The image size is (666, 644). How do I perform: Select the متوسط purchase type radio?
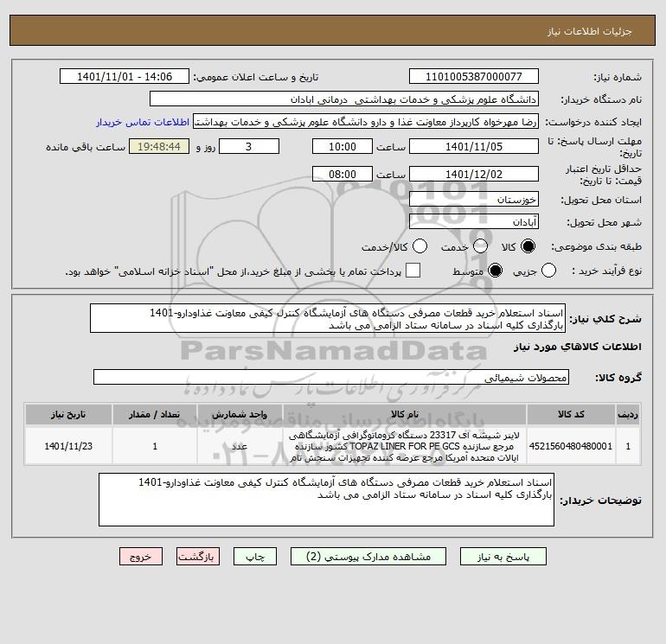click(496, 271)
